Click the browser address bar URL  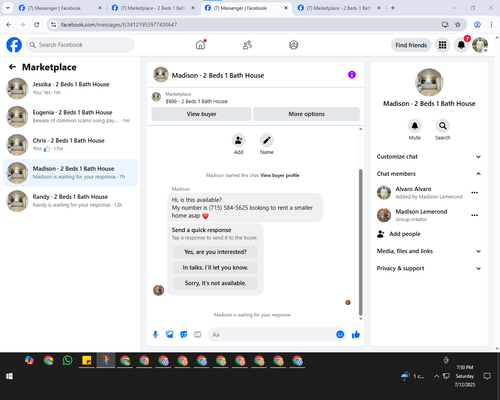119,25
